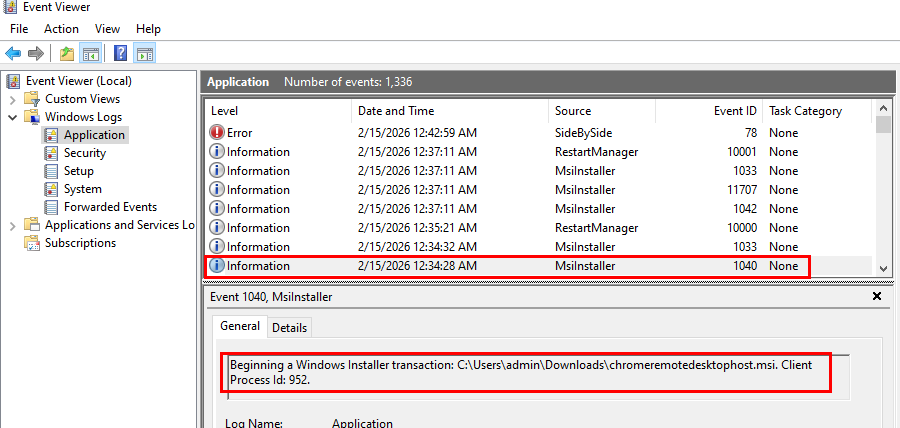The height and width of the screenshot is (428, 900).
Task: Select Event Viewer (Local) root node
Action: click(x=79, y=81)
